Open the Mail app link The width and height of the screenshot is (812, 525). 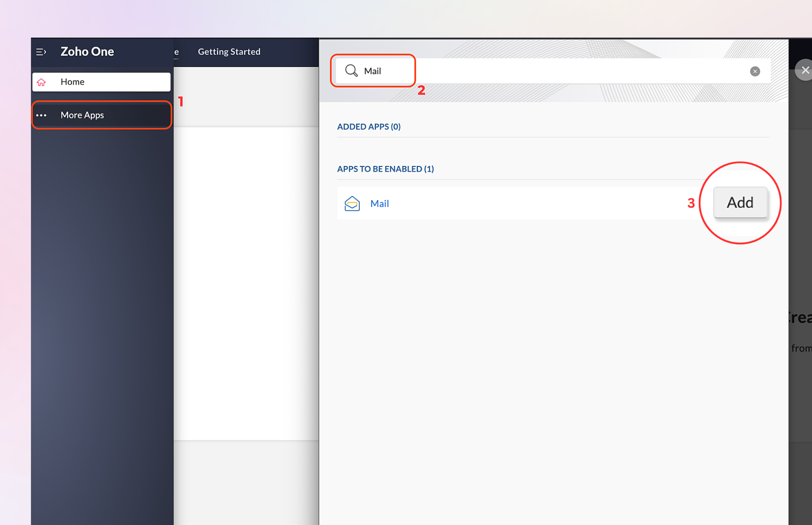(380, 204)
